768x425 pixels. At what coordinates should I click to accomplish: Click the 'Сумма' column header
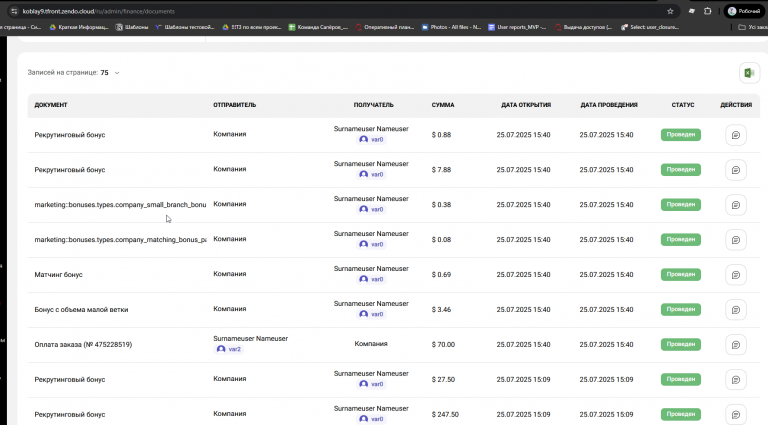[443, 105]
